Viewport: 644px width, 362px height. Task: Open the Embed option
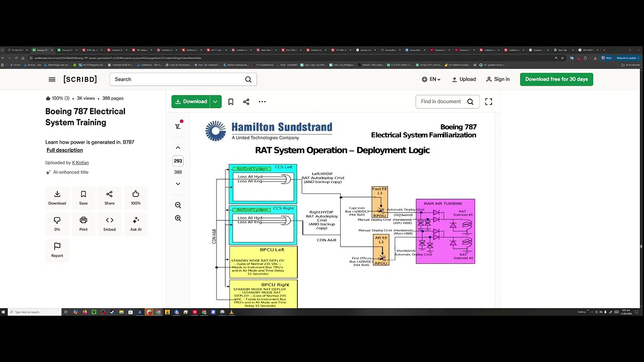[x=109, y=224]
